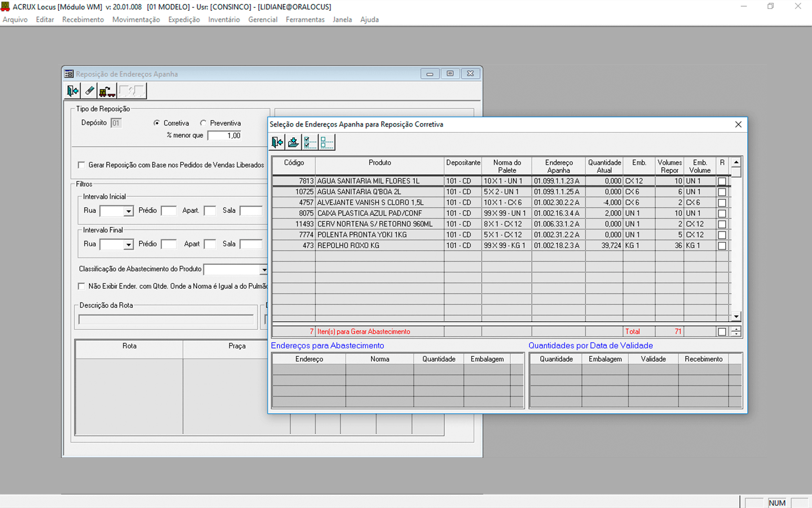Click the check all items icon
The image size is (812, 508).
[310, 142]
